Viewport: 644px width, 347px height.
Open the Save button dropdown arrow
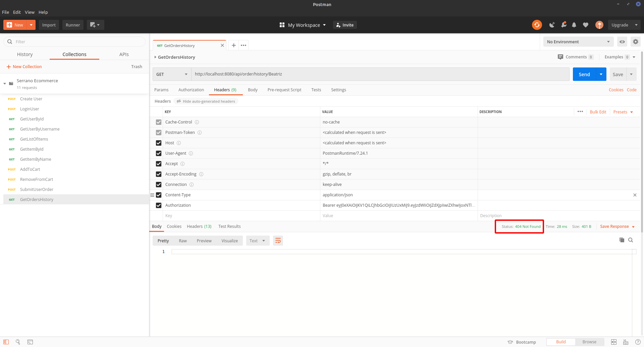631,74
